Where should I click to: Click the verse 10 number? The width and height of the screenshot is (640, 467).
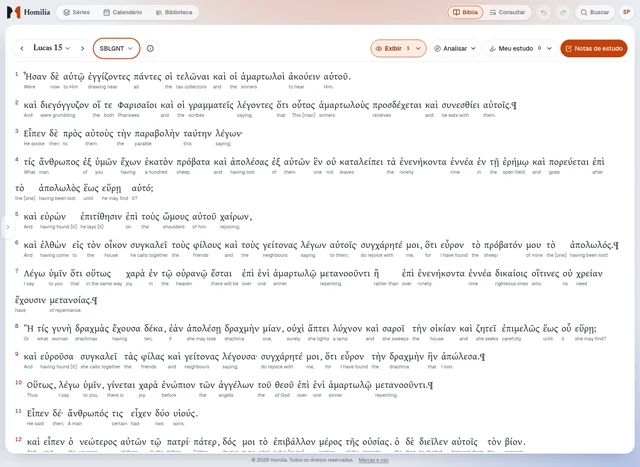(x=18, y=382)
